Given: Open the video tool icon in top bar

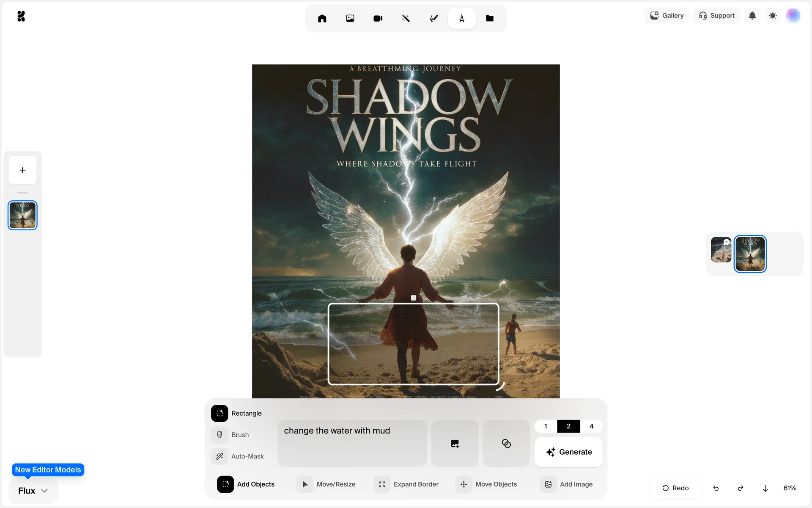Looking at the screenshot, I should [x=378, y=18].
